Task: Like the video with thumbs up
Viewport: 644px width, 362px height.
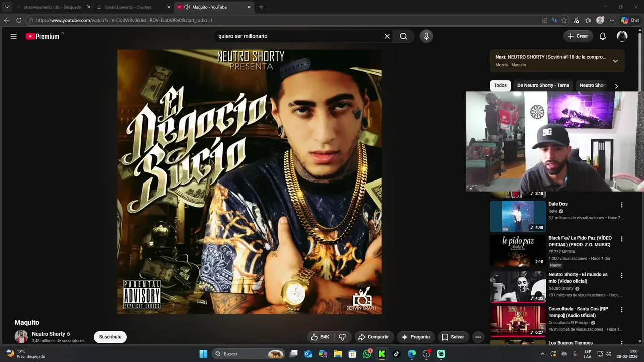Action: coord(320,337)
